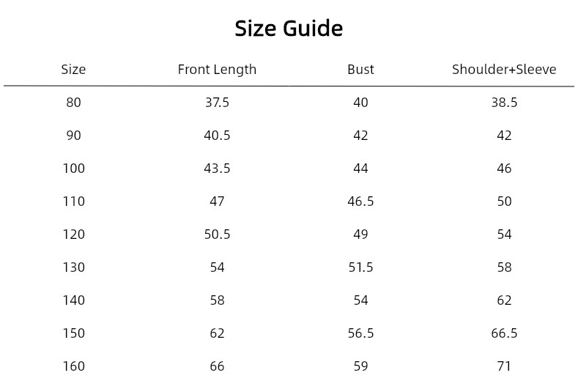The height and width of the screenshot is (392, 578).
Task: Click bust value 46.5
Action: click(360, 201)
